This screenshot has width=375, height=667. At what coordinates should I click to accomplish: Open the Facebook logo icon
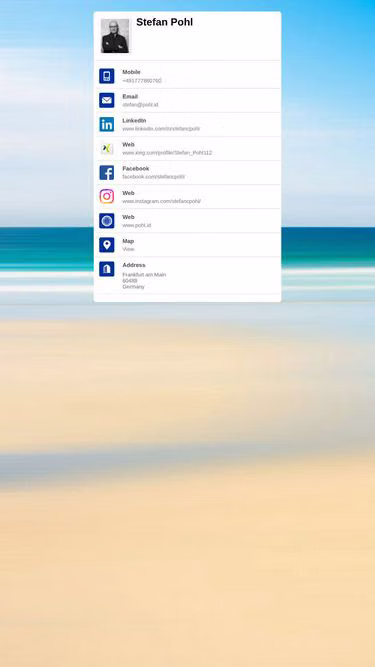(107, 173)
